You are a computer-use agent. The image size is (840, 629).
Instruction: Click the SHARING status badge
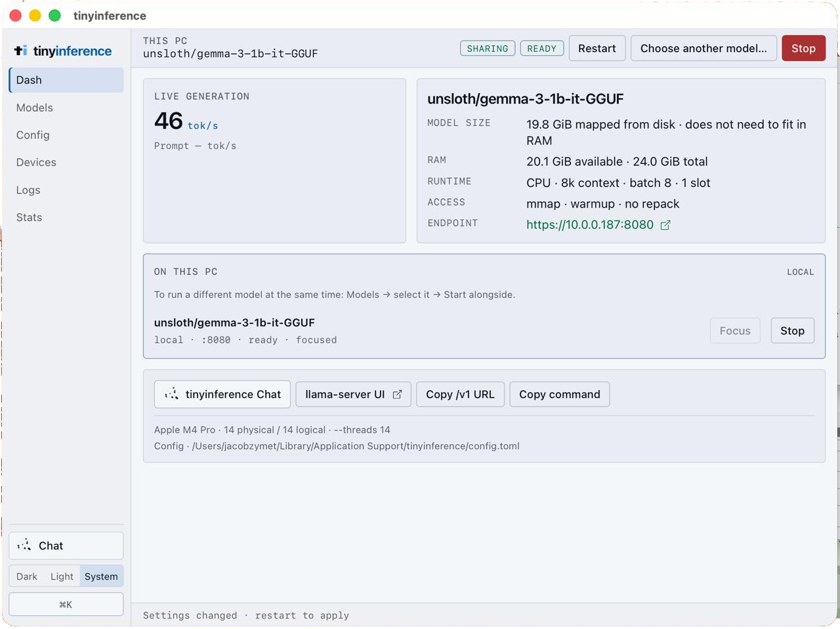click(488, 49)
